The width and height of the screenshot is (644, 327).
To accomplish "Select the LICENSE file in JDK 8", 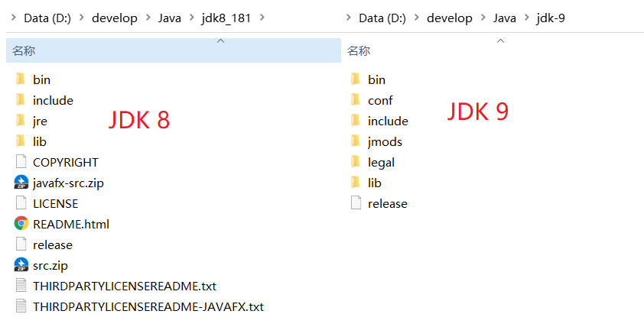I will coord(55,203).
